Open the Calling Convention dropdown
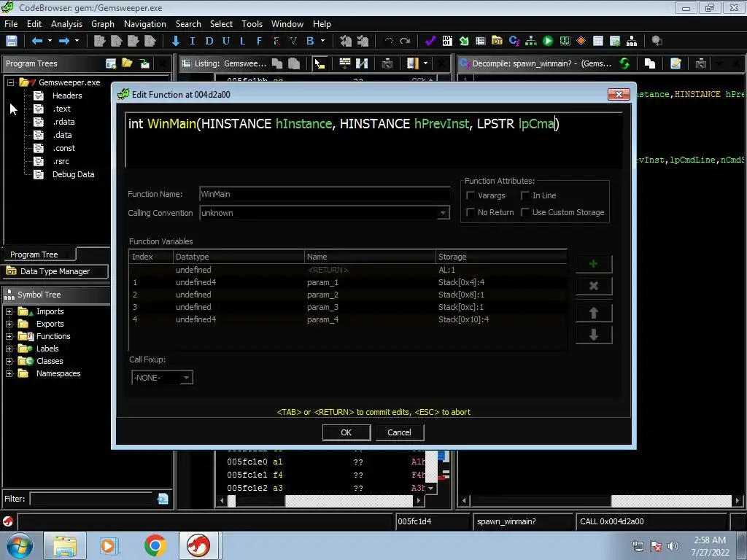Image resolution: width=747 pixels, height=560 pixels. tap(325, 213)
